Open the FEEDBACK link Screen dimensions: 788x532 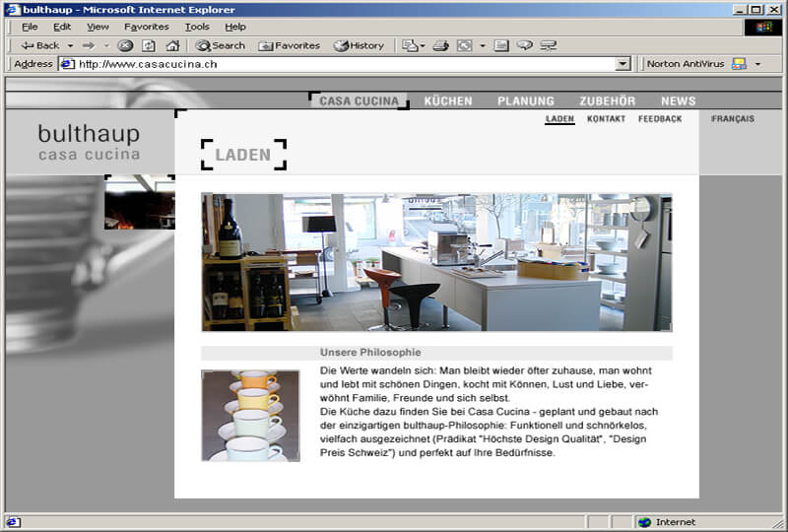(660, 119)
